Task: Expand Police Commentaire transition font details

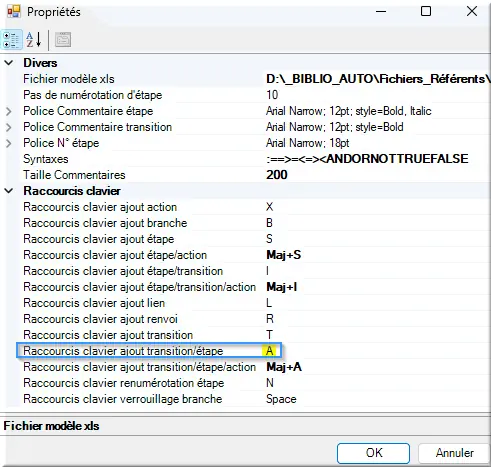Action: [x=9, y=127]
